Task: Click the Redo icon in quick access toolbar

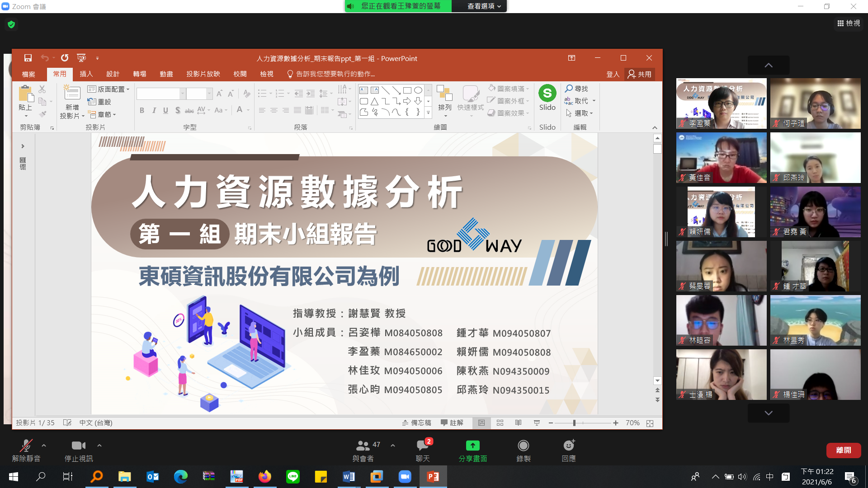Action: tap(65, 58)
